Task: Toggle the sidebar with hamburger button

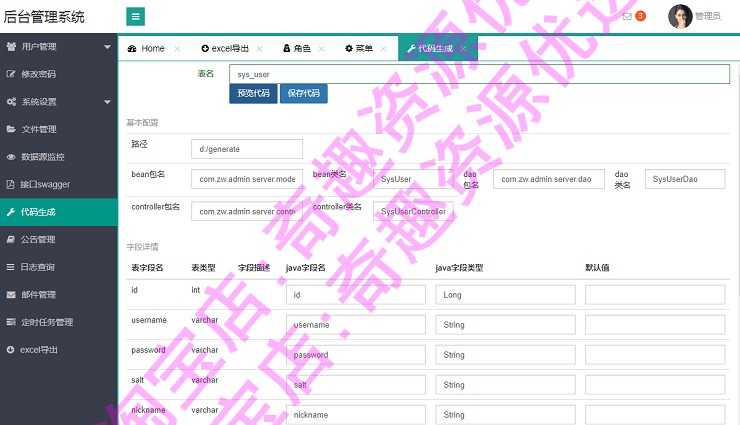Action: (135, 17)
